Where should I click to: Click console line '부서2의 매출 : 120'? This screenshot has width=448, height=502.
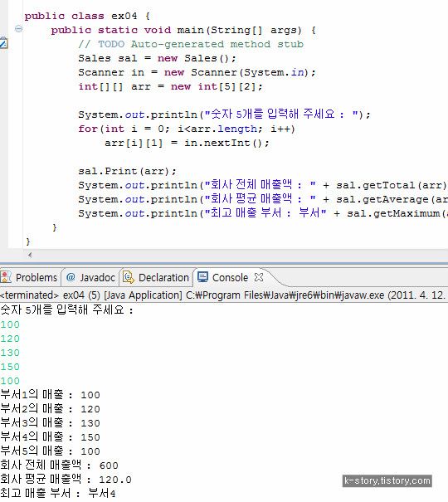click(x=50, y=409)
